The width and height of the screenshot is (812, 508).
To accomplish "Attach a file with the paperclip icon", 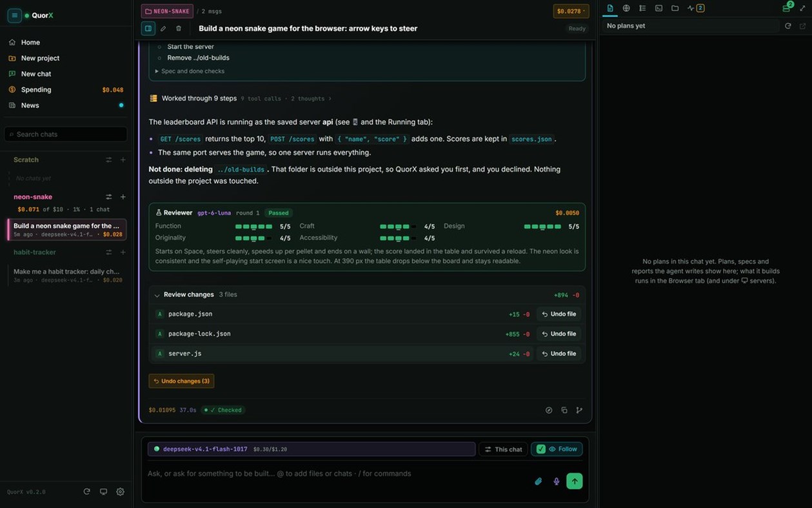I will (539, 482).
